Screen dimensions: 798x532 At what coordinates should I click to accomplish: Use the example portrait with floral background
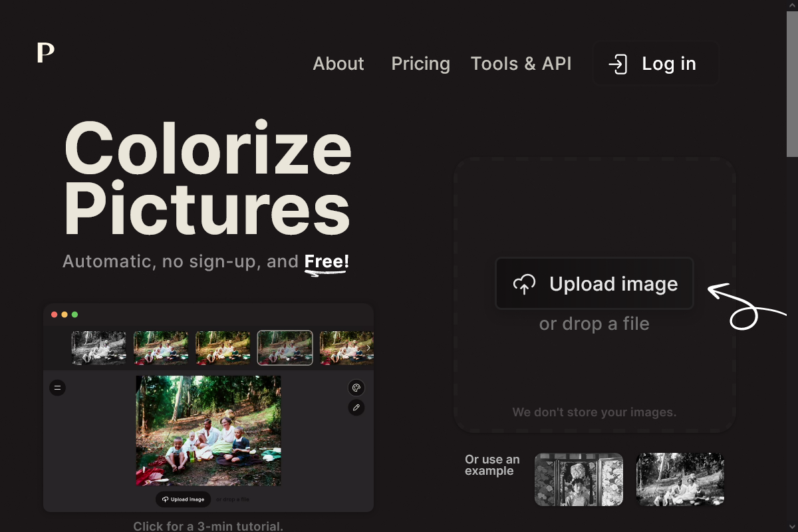(x=579, y=479)
